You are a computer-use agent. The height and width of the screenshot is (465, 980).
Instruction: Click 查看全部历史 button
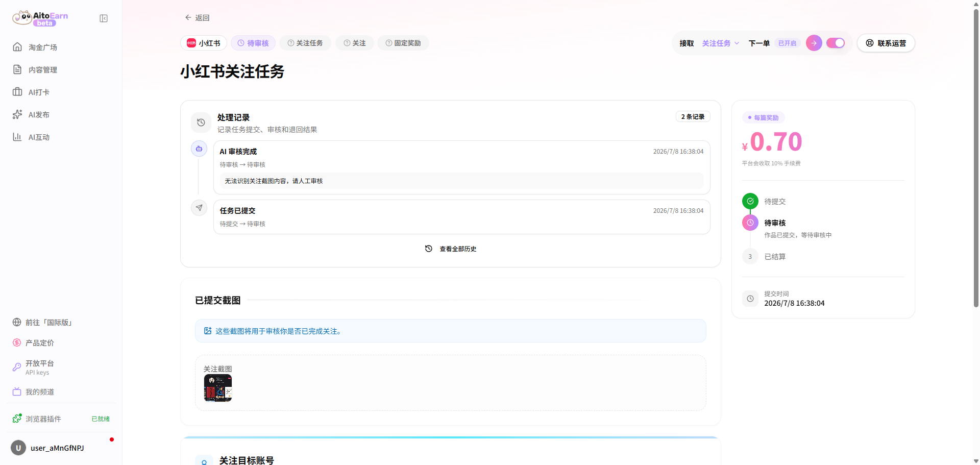pos(451,249)
